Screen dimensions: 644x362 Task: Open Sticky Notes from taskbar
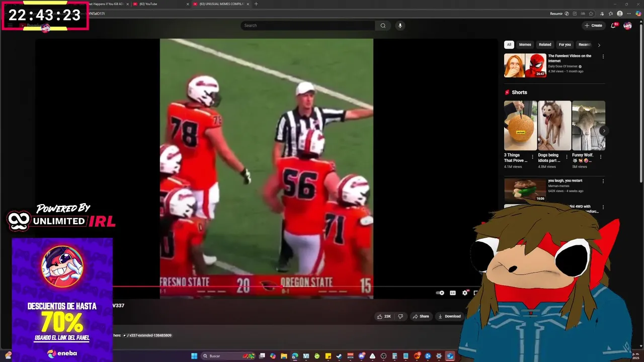[x=328, y=356]
